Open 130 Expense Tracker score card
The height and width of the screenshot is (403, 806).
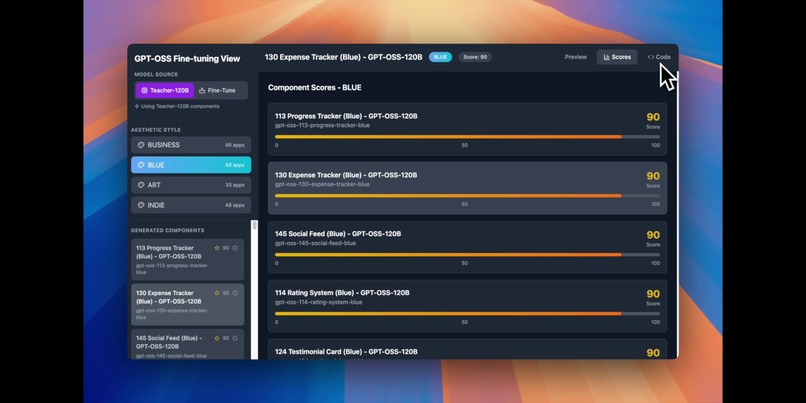pos(467,188)
